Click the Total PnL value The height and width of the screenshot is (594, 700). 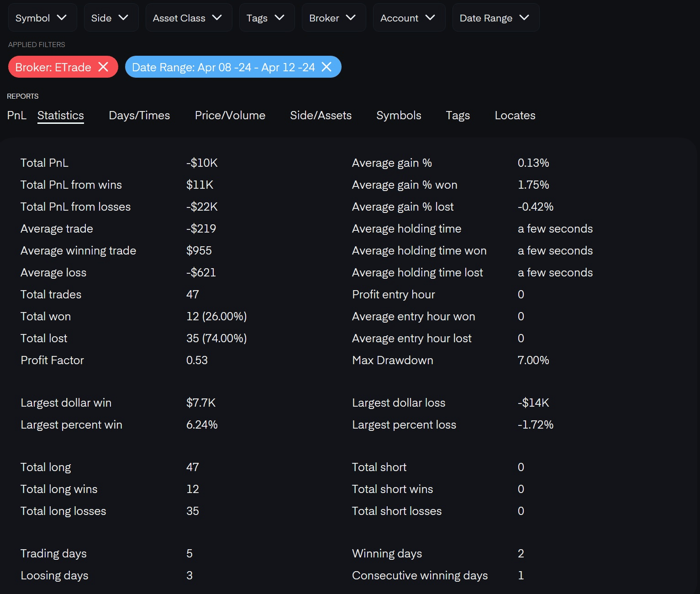click(x=202, y=163)
